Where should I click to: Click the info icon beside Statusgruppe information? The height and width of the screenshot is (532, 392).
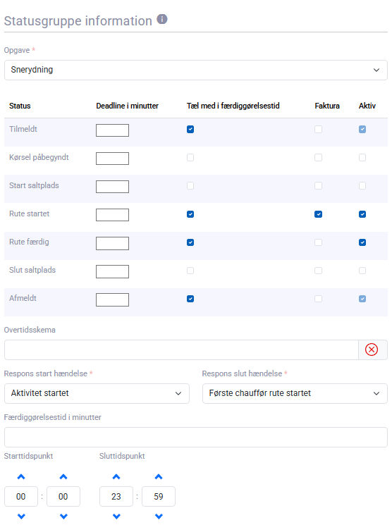tap(162, 19)
